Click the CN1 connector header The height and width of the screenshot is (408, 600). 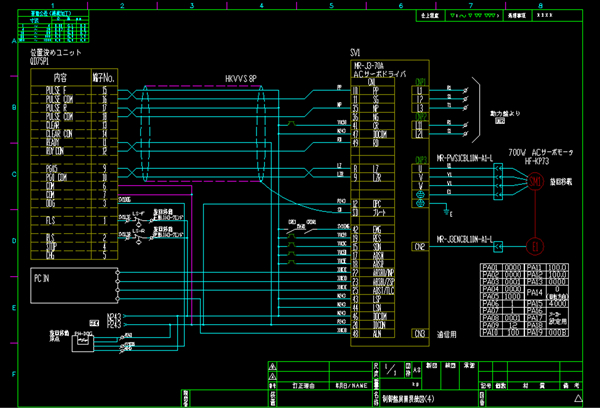coord(372,82)
